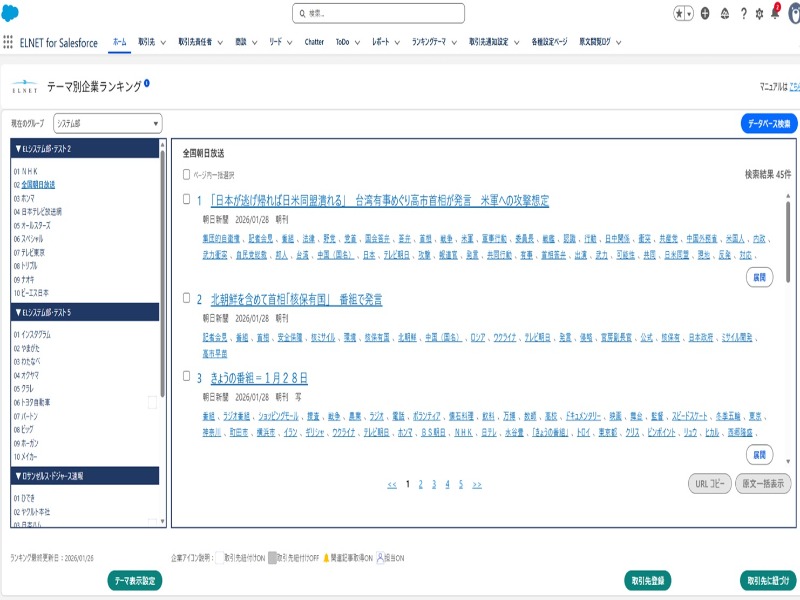Click the 取引先登録 button

pos(647,581)
